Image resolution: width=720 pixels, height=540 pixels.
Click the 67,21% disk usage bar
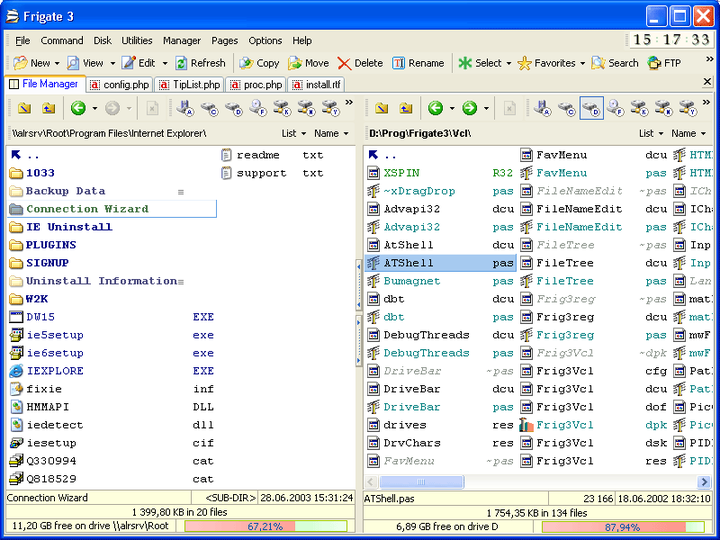click(264, 526)
